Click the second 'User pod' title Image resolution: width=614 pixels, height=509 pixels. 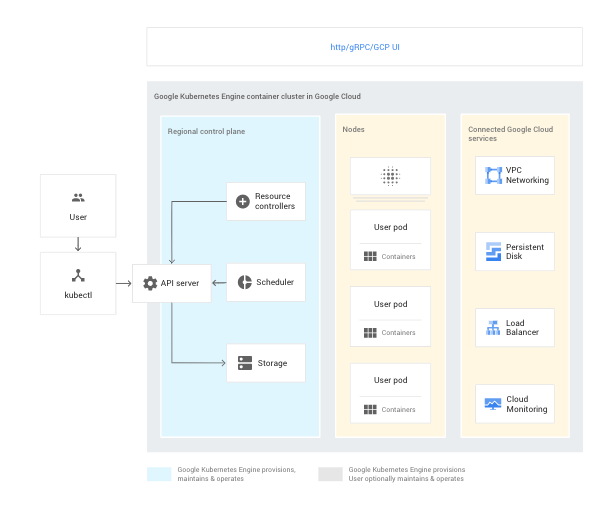(x=390, y=304)
